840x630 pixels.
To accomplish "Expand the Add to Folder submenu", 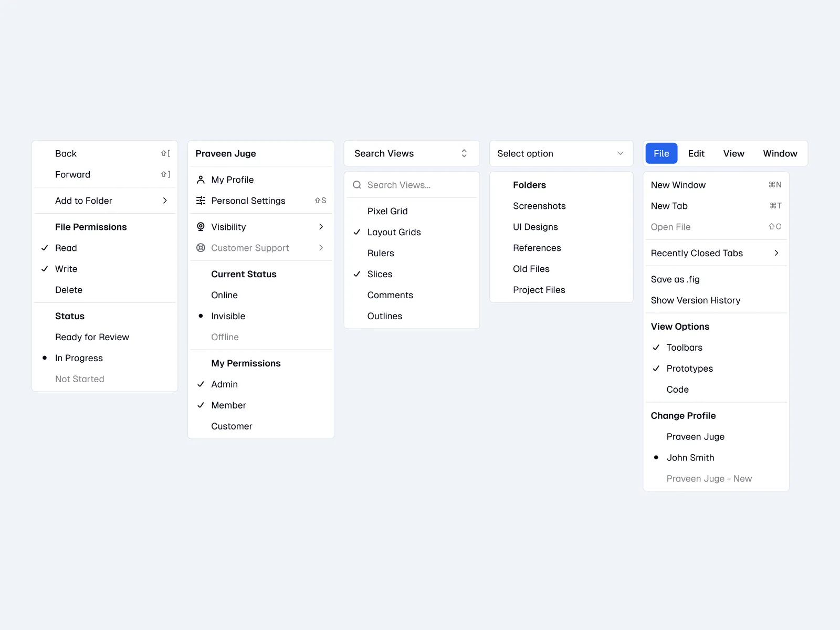I will click(164, 201).
